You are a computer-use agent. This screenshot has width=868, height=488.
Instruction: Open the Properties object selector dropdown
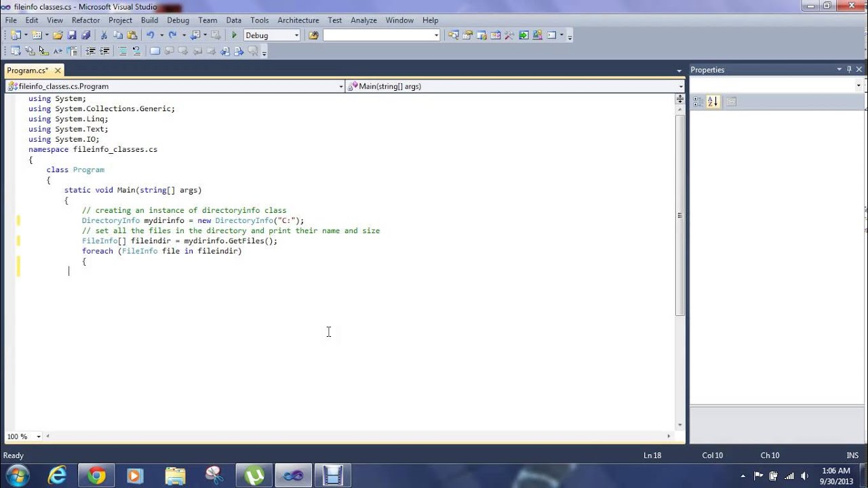tap(859, 85)
